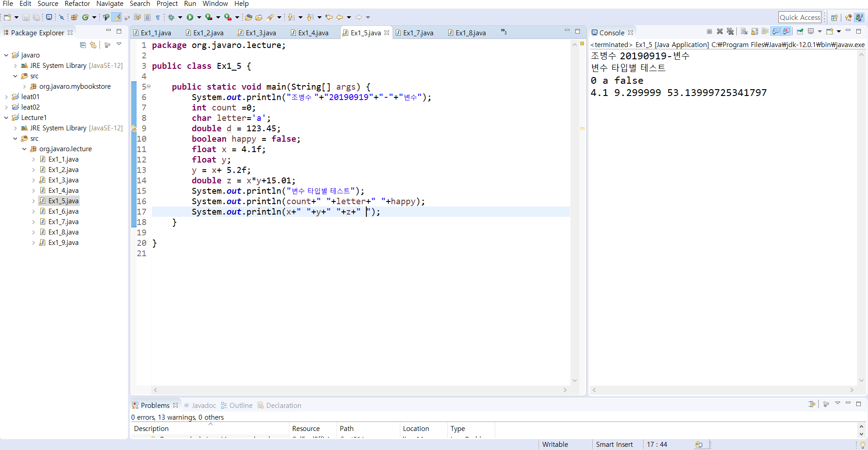Image resolution: width=868 pixels, height=450 pixels.
Task: Toggle Show Whitespace Characters pilcrow button
Action: 158,17
